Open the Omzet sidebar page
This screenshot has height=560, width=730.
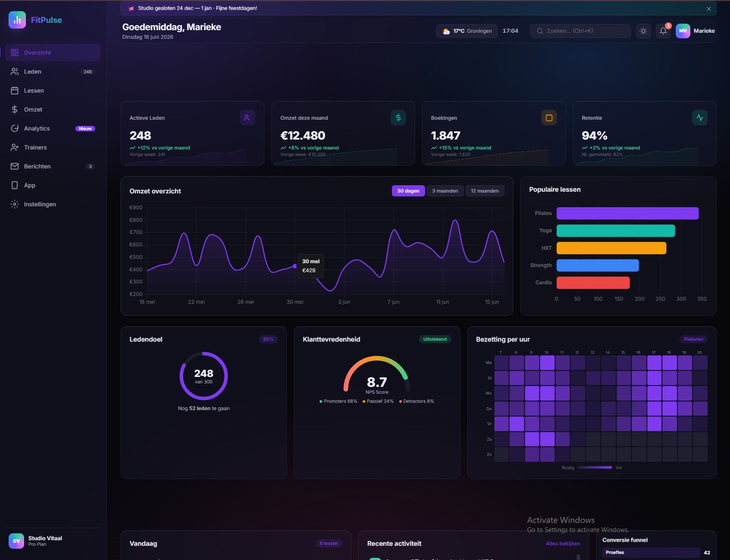pyautogui.click(x=53, y=109)
